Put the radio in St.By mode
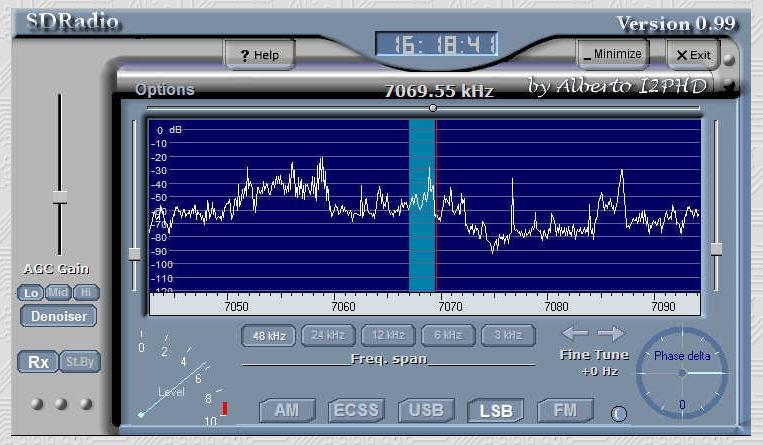 click(80, 362)
